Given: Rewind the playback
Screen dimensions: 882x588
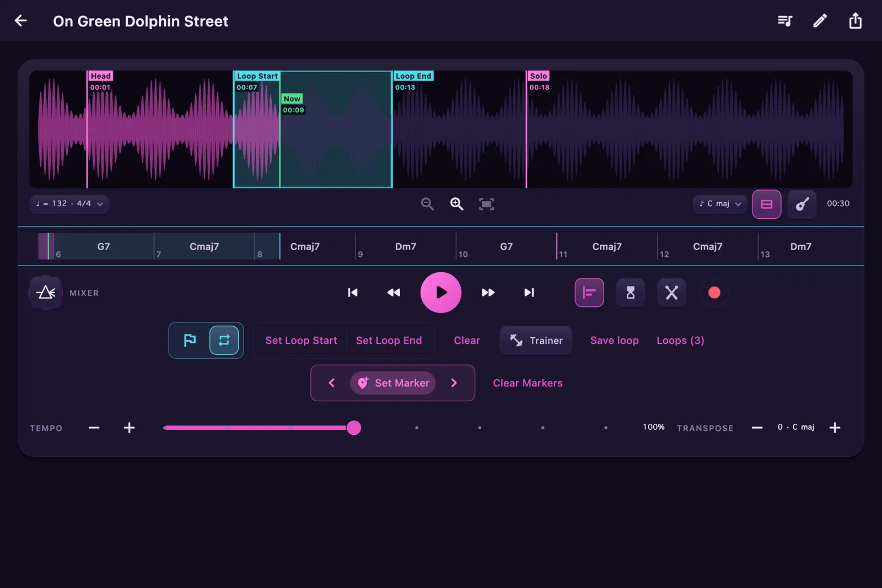Looking at the screenshot, I should (x=394, y=293).
